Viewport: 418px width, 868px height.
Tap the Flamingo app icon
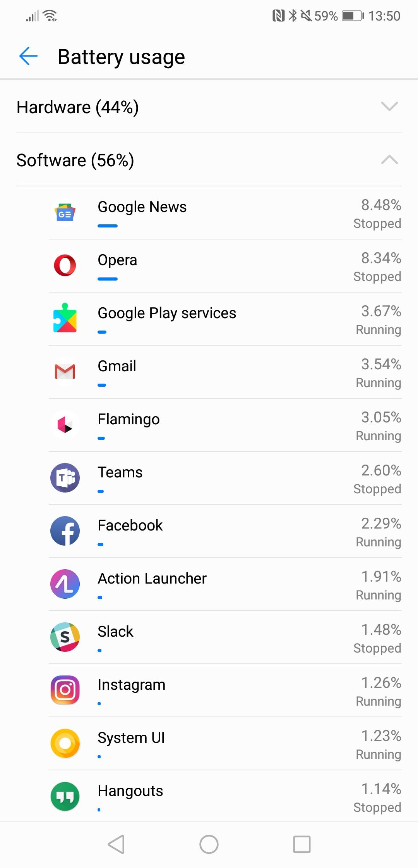[x=65, y=425]
